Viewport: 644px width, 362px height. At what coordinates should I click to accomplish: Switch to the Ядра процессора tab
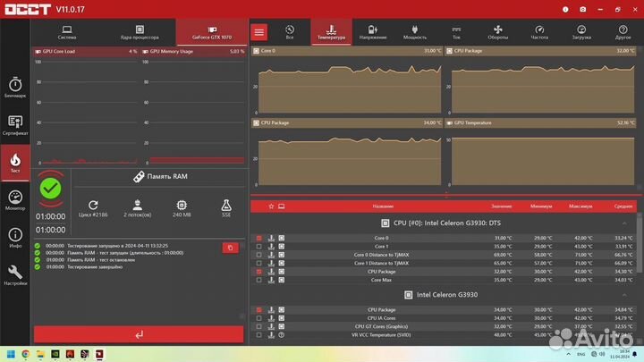point(140,32)
